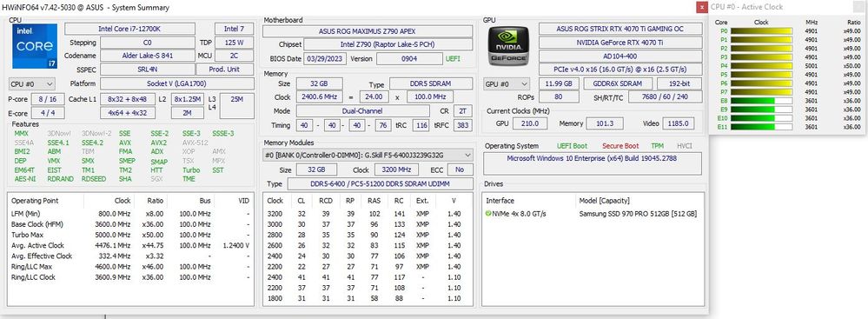Click the LFM (Min) row
868x319 pixels.
(130, 214)
